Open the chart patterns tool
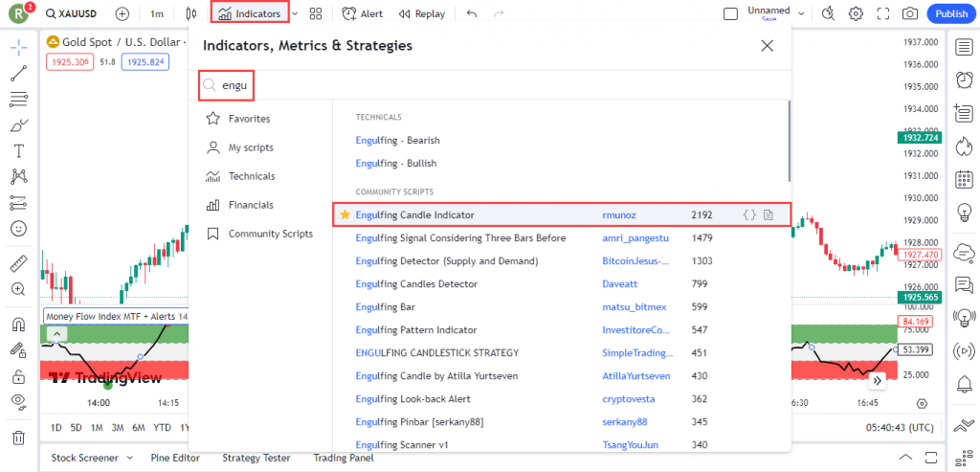Image resolution: width=980 pixels, height=472 pixels. coord(19,177)
